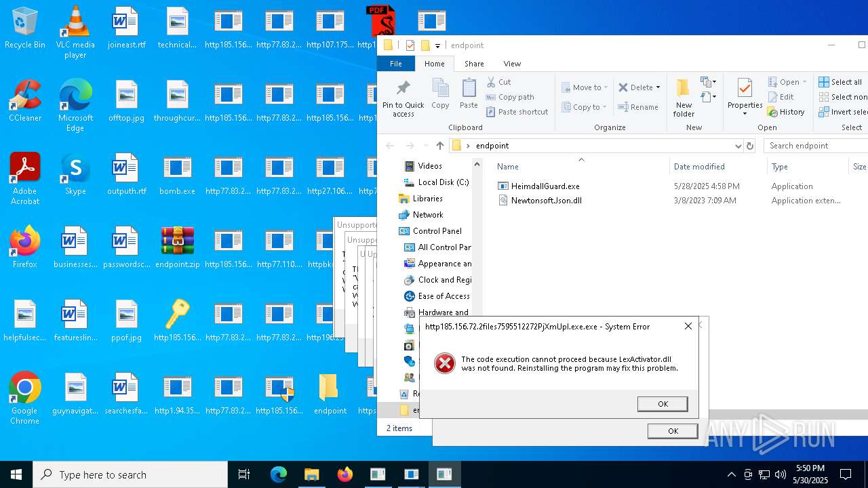Expand the Open dropdown in ribbon
The image size is (868, 488).
click(x=805, y=82)
